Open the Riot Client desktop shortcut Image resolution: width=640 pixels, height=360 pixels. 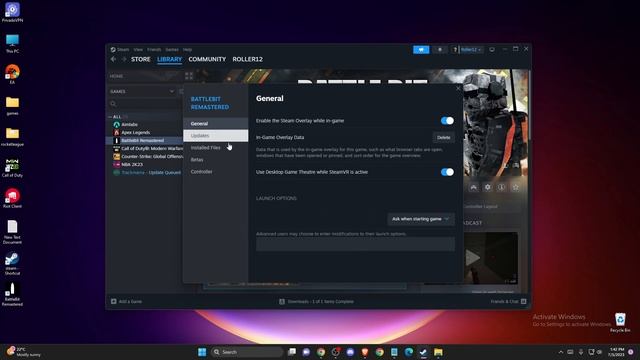coord(12,198)
